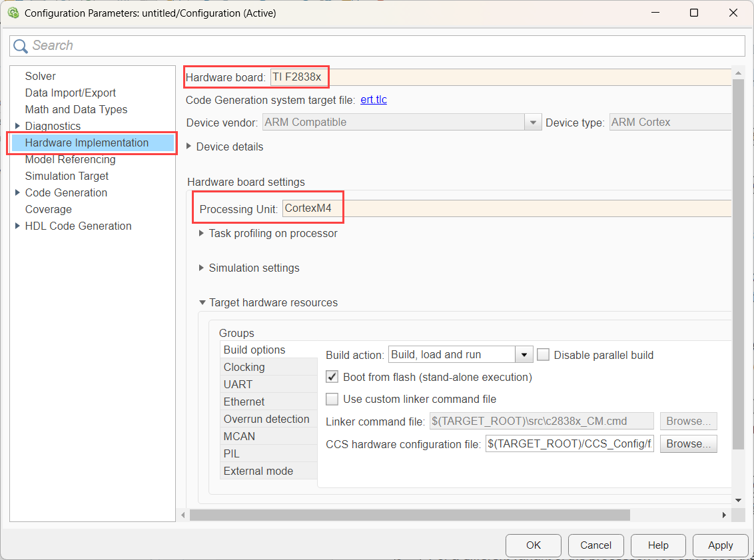Click the search magnifier icon
The height and width of the screenshot is (560, 754).
21,45
